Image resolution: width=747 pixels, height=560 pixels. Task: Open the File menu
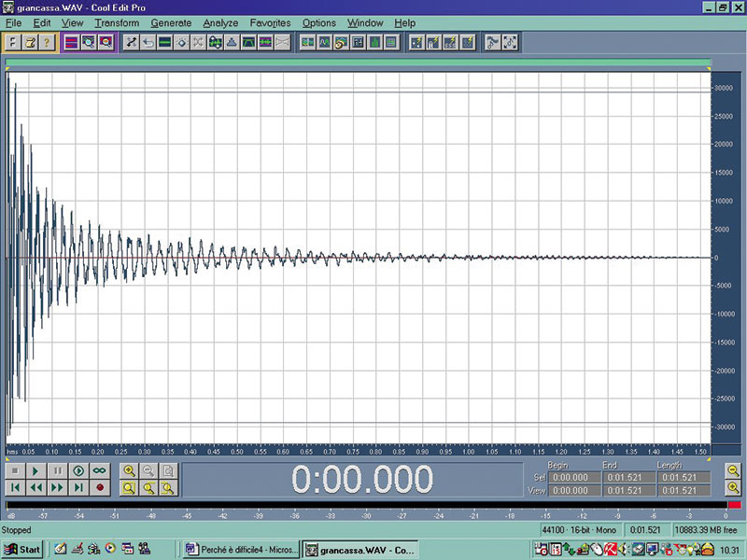tap(13, 22)
